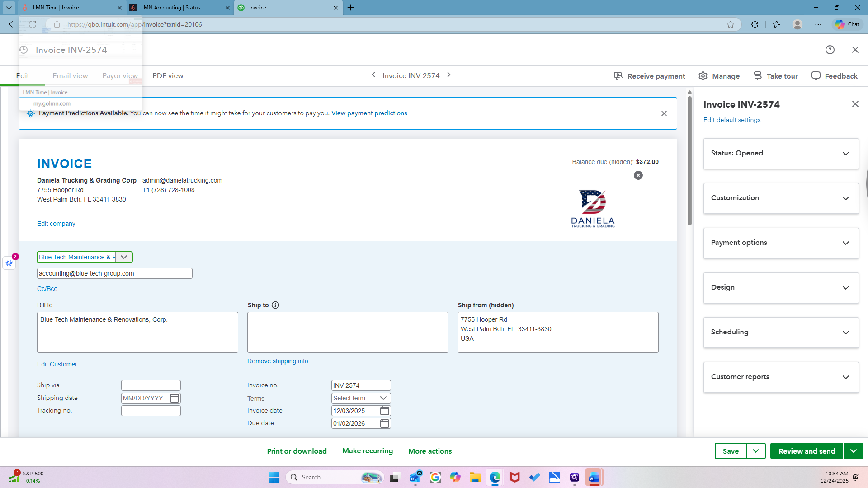Click Receive payment button
The image size is (868, 488).
(649, 76)
